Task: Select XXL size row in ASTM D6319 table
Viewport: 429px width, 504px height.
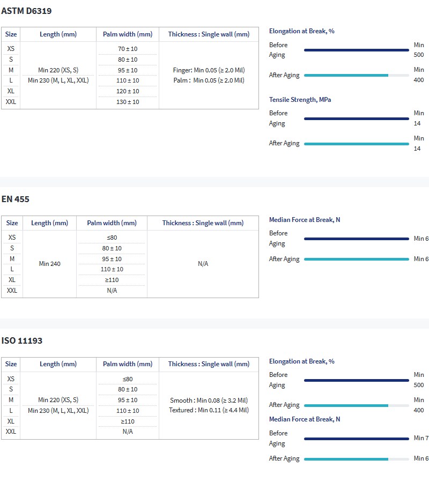Action: (11, 102)
